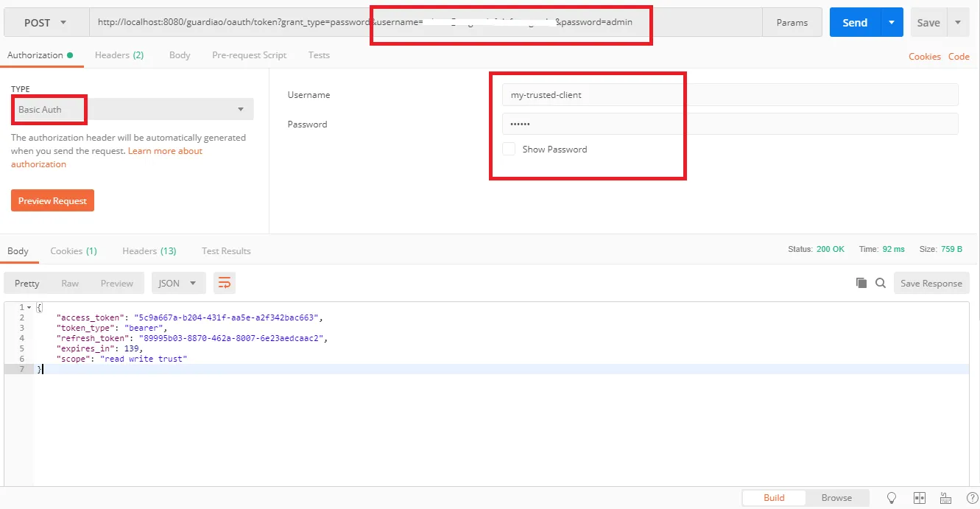Open the Test Results tab
This screenshot has height=509, width=980.
[x=226, y=251]
